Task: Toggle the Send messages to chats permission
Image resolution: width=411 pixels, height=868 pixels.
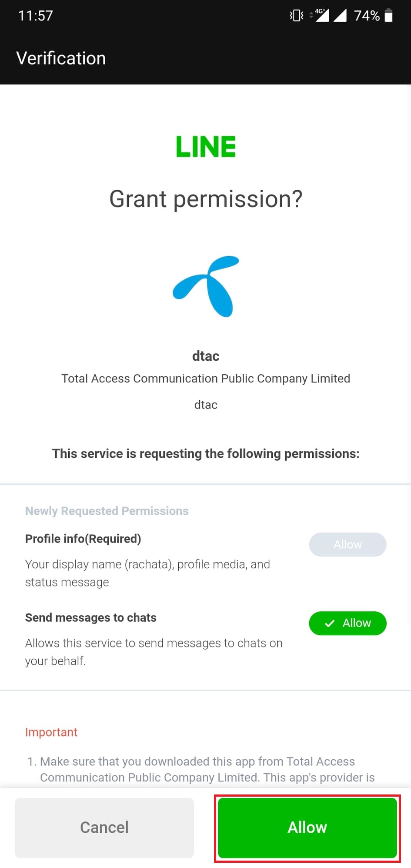Action: (x=348, y=623)
